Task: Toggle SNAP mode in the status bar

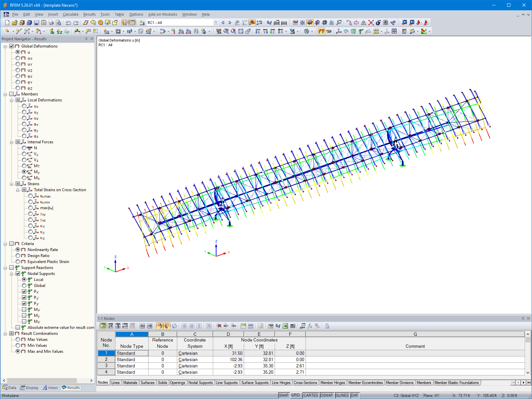Action: [284, 395]
